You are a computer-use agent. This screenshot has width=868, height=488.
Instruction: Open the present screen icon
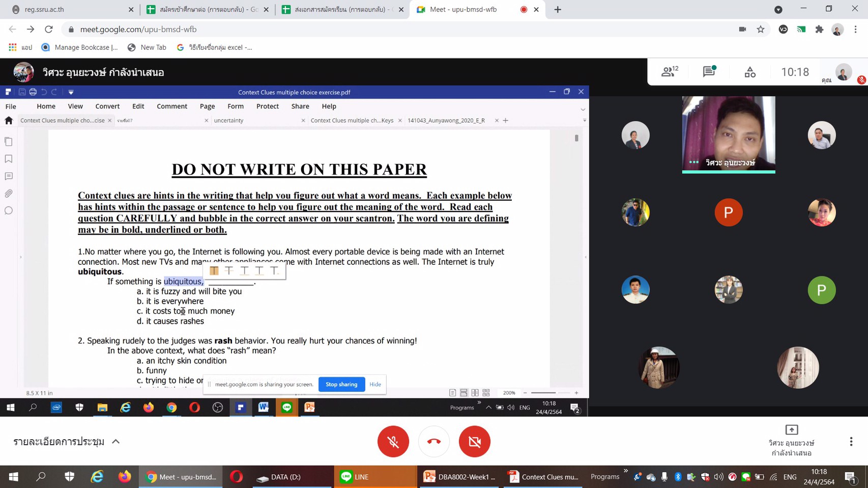[791, 430]
